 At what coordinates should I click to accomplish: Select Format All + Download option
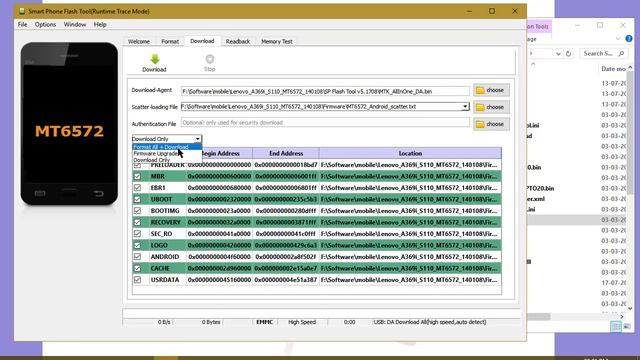click(x=167, y=147)
